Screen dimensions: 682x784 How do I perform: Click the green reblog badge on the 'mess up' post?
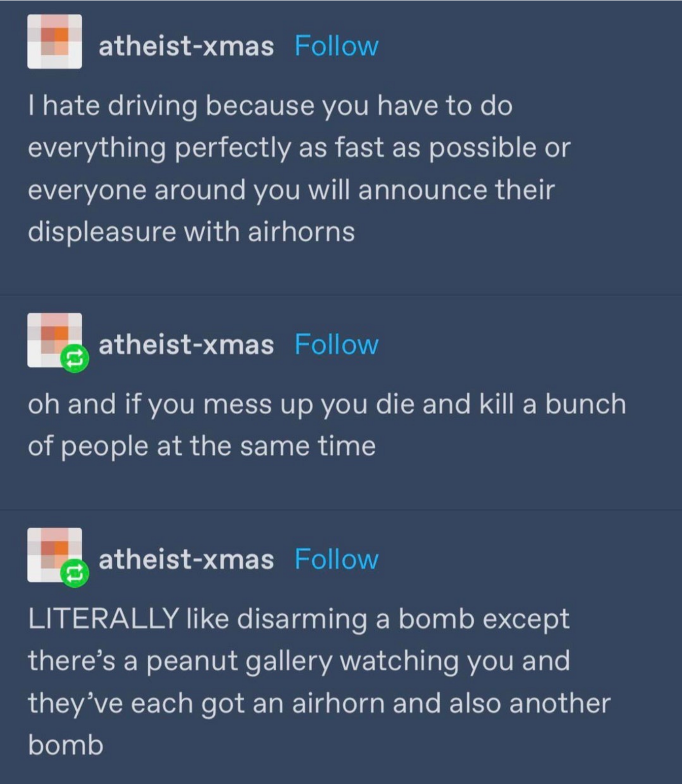75,359
